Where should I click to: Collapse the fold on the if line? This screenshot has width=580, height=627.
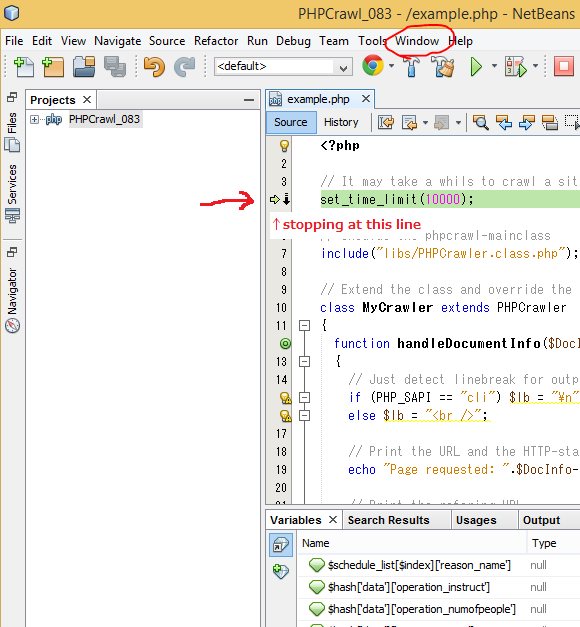(x=304, y=397)
